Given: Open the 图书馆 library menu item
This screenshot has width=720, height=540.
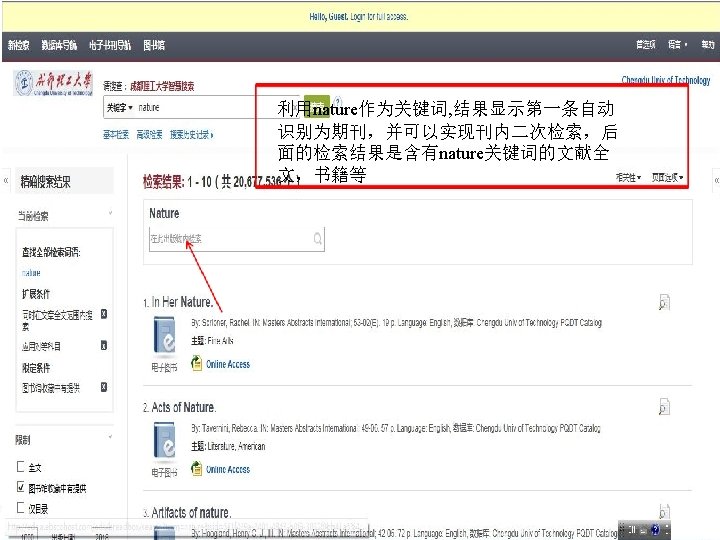Looking at the screenshot, I should [x=154, y=45].
